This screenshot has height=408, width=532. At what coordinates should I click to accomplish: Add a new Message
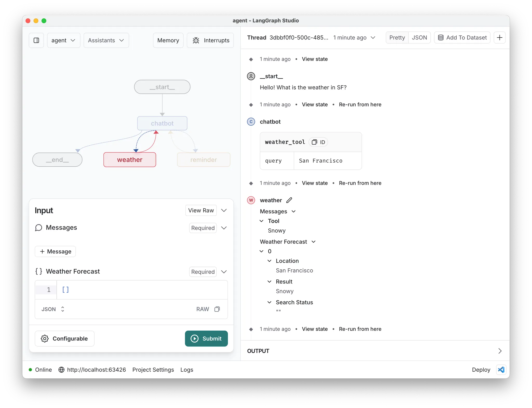click(55, 251)
